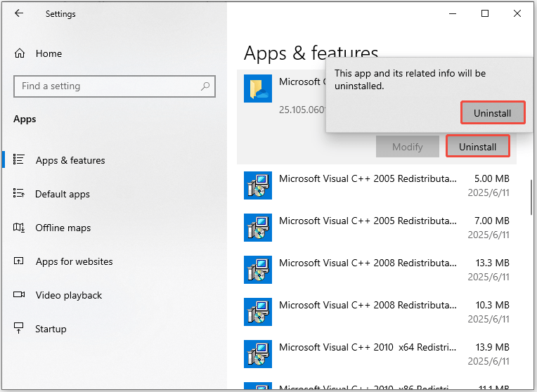Click the 13.9 MB size value
The image size is (537, 392).
pyautogui.click(x=493, y=347)
